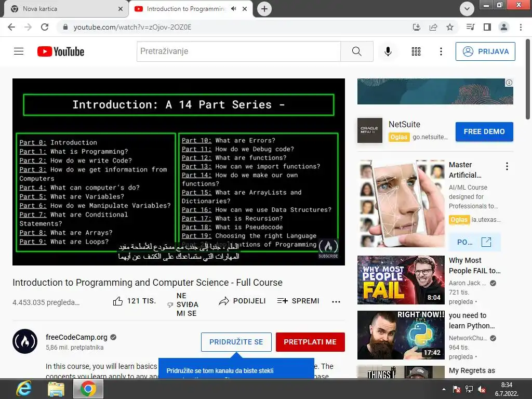The height and width of the screenshot is (399, 532).
Task: Close the Nova kartica tab
Action: point(121,9)
